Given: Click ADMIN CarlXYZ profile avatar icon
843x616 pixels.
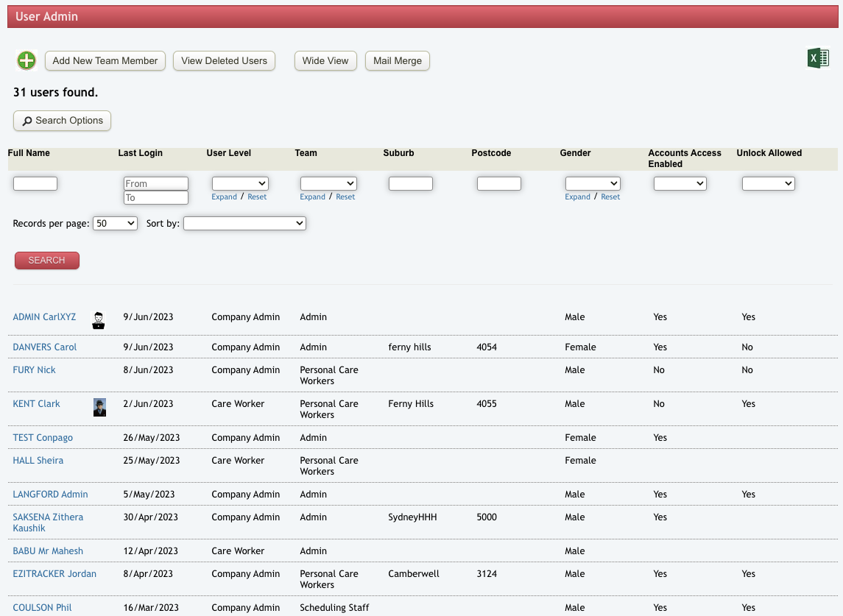Looking at the screenshot, I should (98, 320).
